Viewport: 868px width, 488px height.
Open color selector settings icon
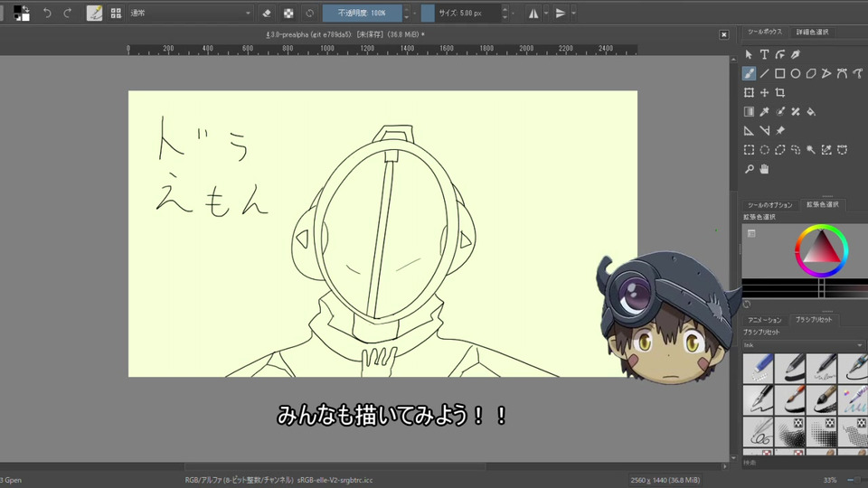click(751, 233)
